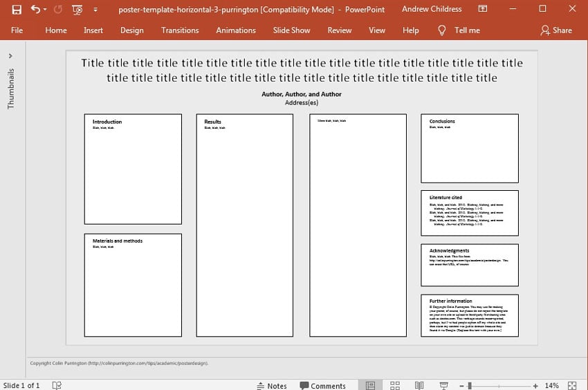Open Customize Quick Access Toolbar dropdown
588x390 pixels.
95,10
